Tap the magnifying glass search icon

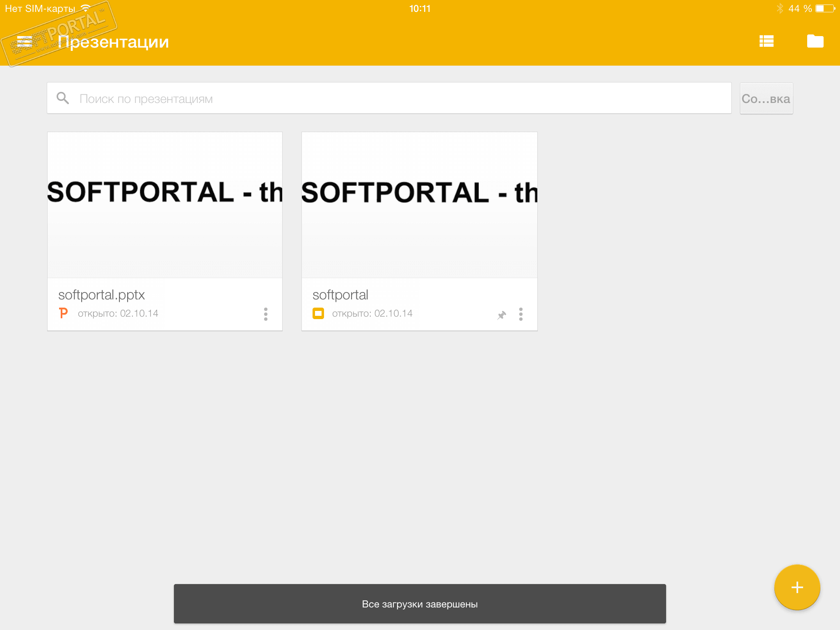(x=63, y=98)
